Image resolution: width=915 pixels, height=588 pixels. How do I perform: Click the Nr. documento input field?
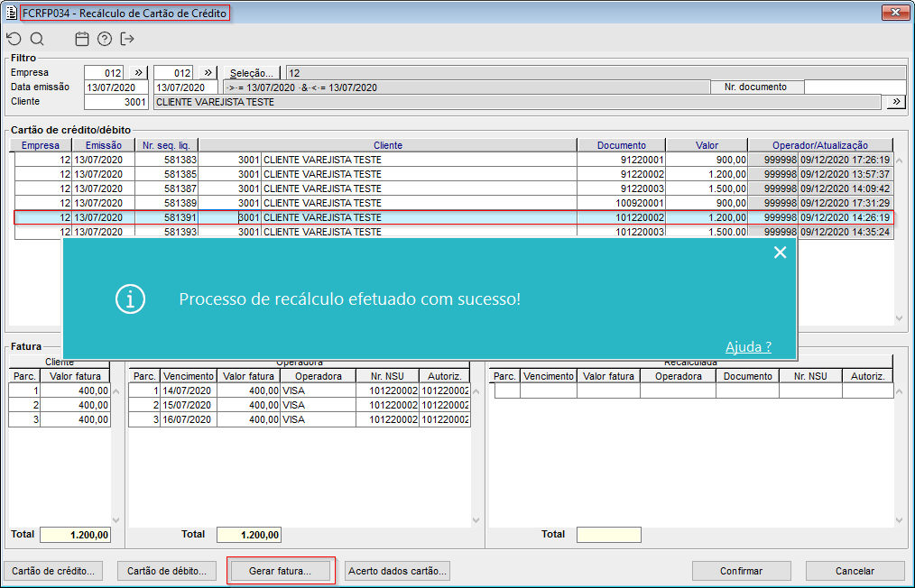855,87
